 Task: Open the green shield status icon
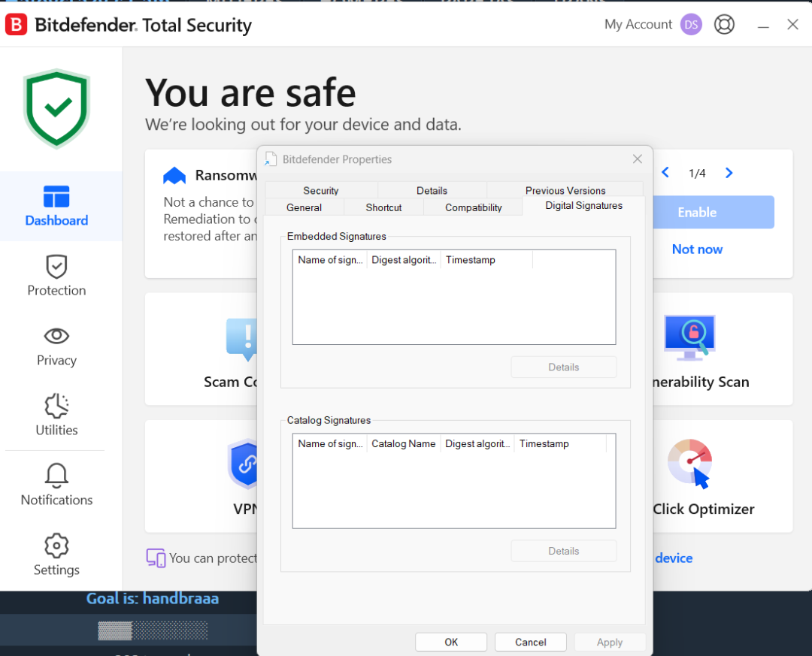coord(57,109)
